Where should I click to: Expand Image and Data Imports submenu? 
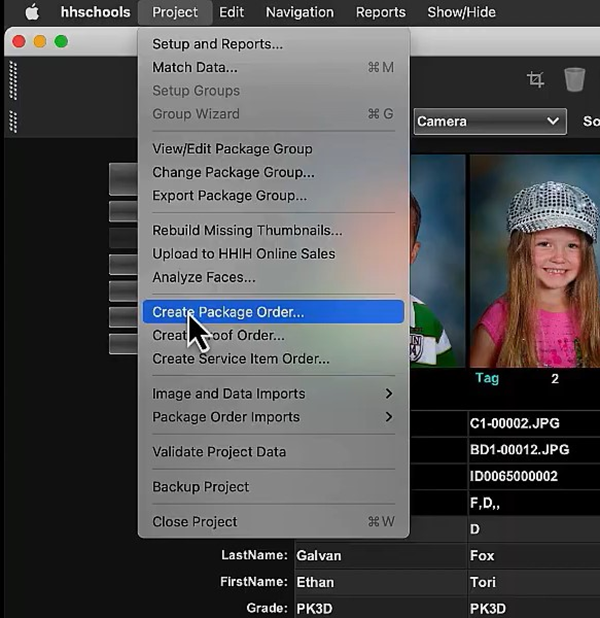click(273, 393)
